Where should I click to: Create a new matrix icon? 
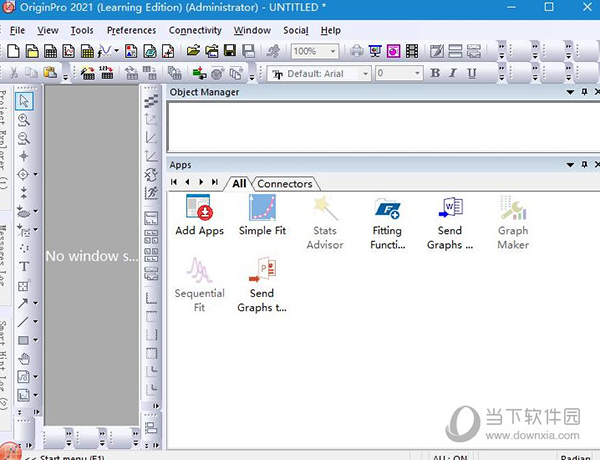click(87, 51)
